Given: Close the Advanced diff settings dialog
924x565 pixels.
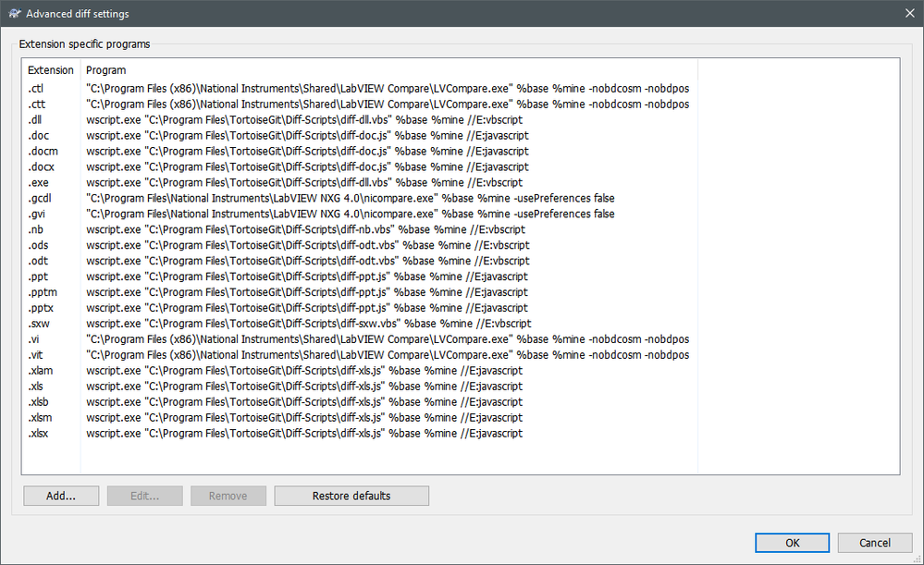Looking at the screenshot, I should 910,13.
